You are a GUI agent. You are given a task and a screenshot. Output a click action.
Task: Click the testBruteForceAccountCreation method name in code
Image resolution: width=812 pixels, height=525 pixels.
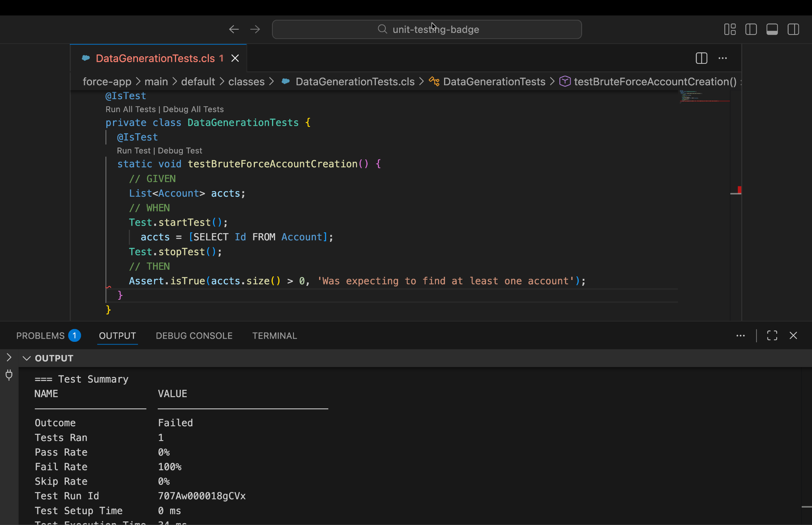tap(273, 164)
